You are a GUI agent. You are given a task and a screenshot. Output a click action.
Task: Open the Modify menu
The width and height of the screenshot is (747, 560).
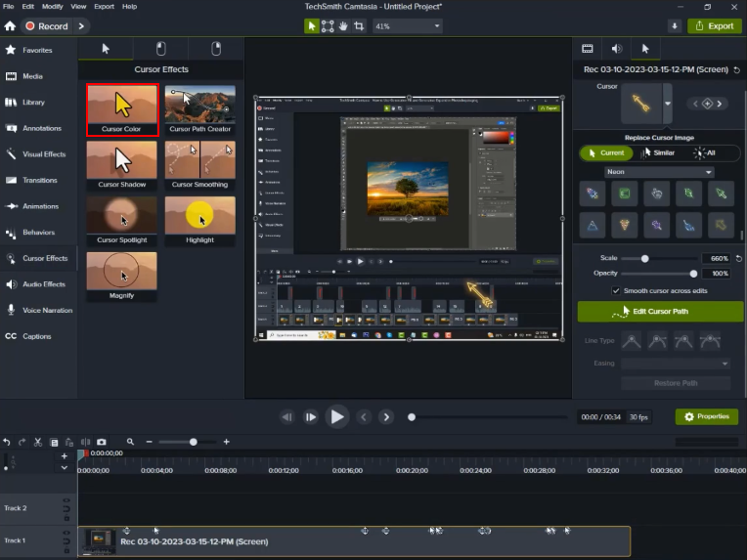52,6
